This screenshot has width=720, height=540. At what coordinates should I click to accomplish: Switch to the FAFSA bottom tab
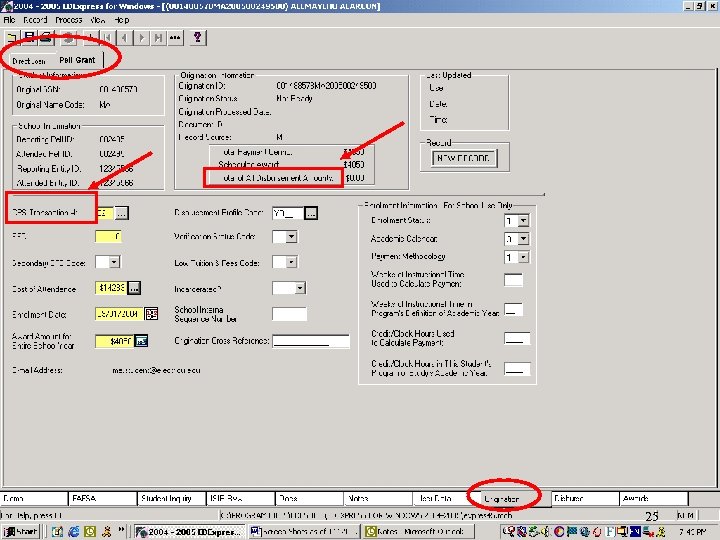click(103, 498)
